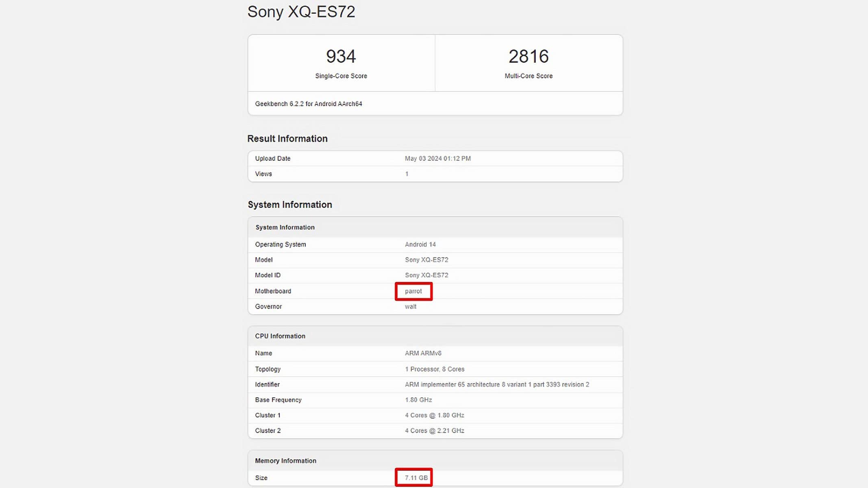Select the Cluster 1 row entry
The image size is (868, 488).
point(434,415)
